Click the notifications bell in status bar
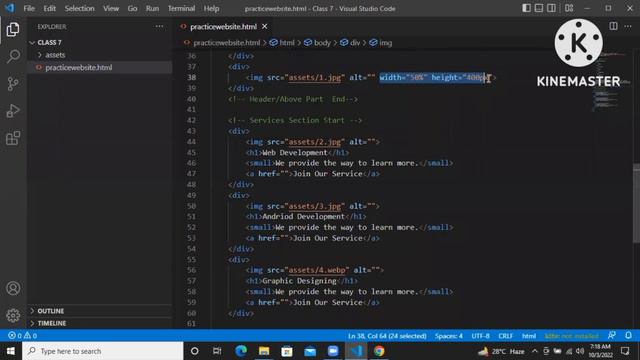This screenshot has height=360, width=640. (x=628, y=336)
